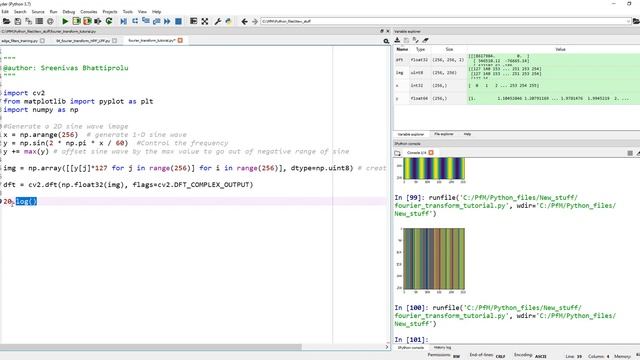Click the save data as icon in Variable explorer
The height and width of the screenshot is (360, 640).
(416, 40)
